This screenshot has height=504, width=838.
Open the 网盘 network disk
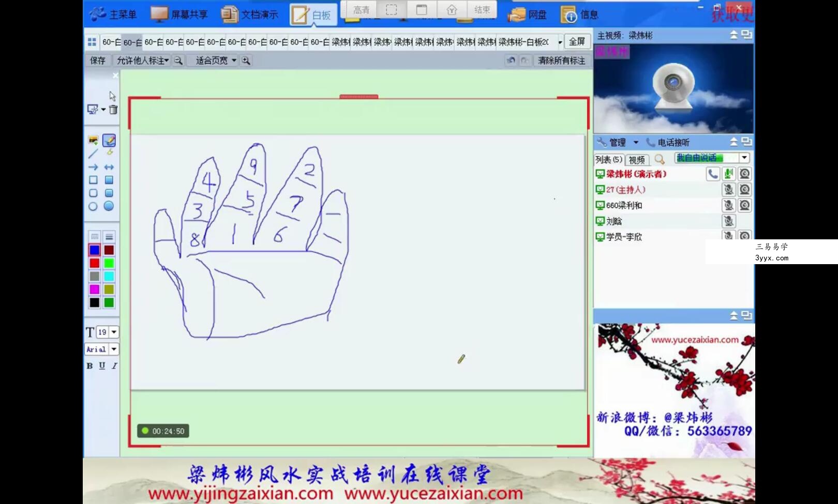[x=528, y=15]
